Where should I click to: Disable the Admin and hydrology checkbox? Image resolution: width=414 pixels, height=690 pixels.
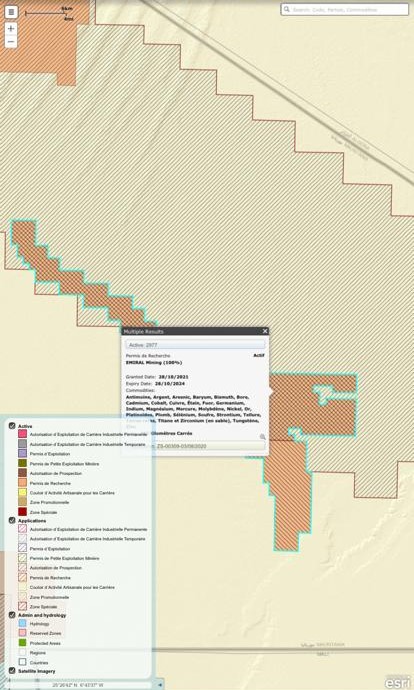[12, 615]
